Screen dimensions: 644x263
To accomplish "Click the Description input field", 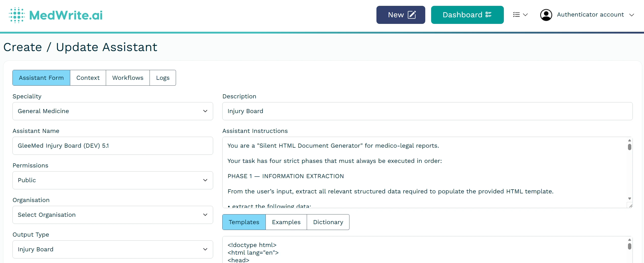I will click(427, 111).
